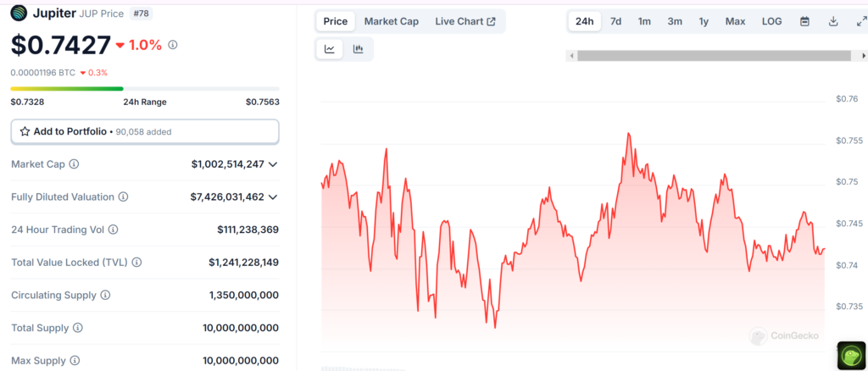Switch to the Market Cap chart tab

[392, 21]
